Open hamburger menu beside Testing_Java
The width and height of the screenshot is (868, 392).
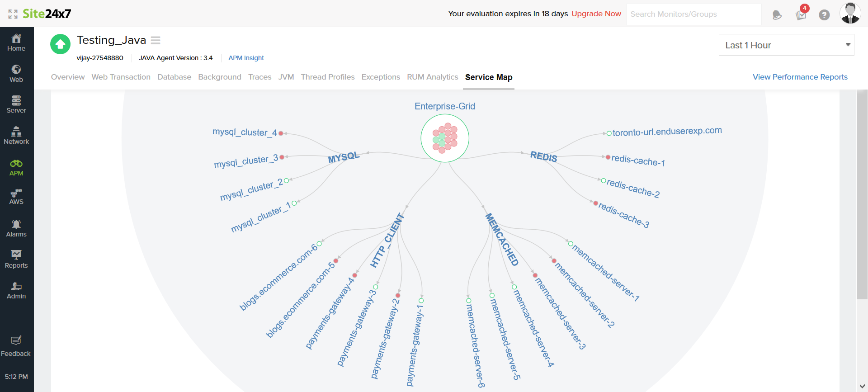pos(156,40)
